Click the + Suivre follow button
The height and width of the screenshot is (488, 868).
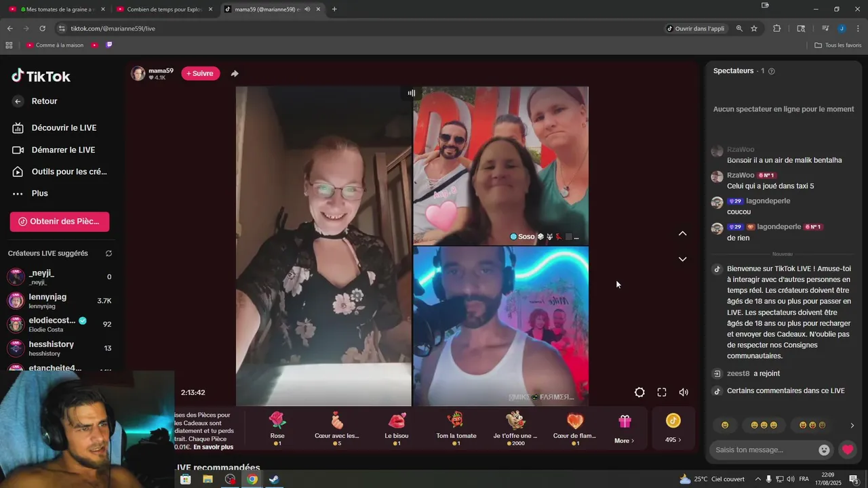(x=201, y=73)
